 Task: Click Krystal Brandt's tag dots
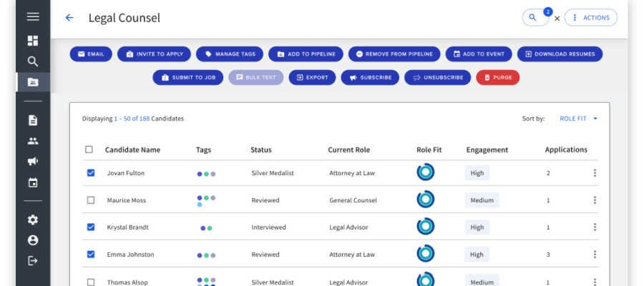(206, 228)
